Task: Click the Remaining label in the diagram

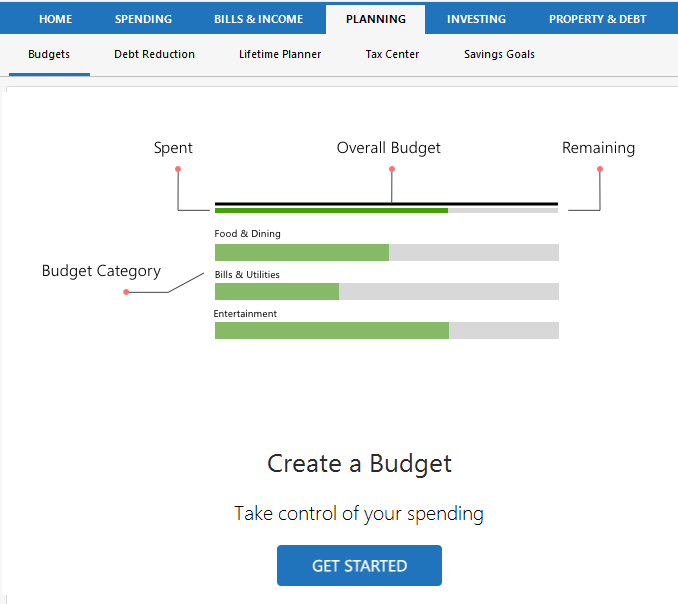Action: [x=598, y=148]
